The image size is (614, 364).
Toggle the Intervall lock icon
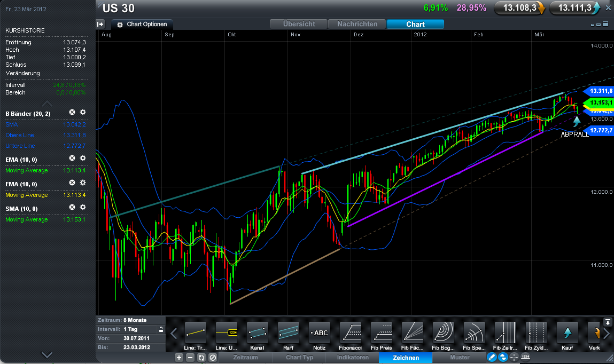tap(161, 330)
